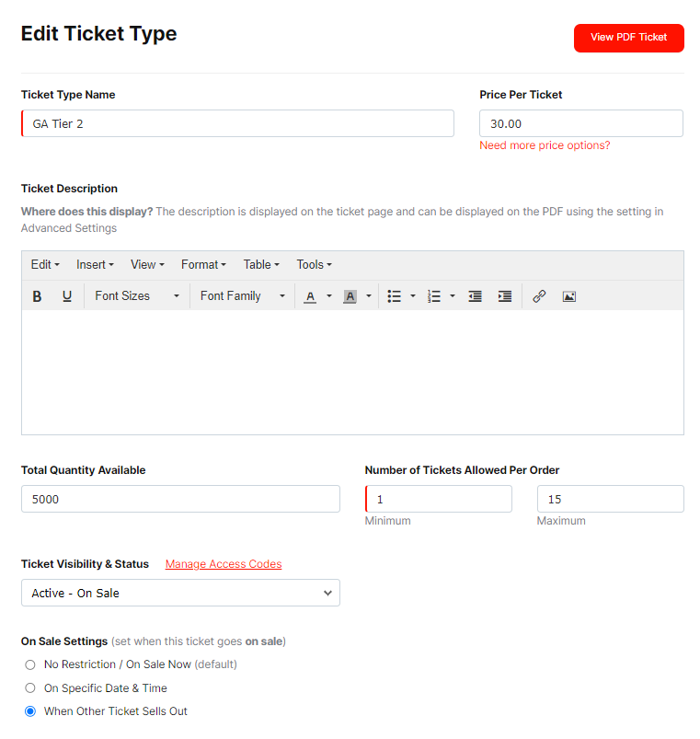Click the View PDF Ticket button
The height and width of the screenshot is (739, 700).
click(629, 38)
